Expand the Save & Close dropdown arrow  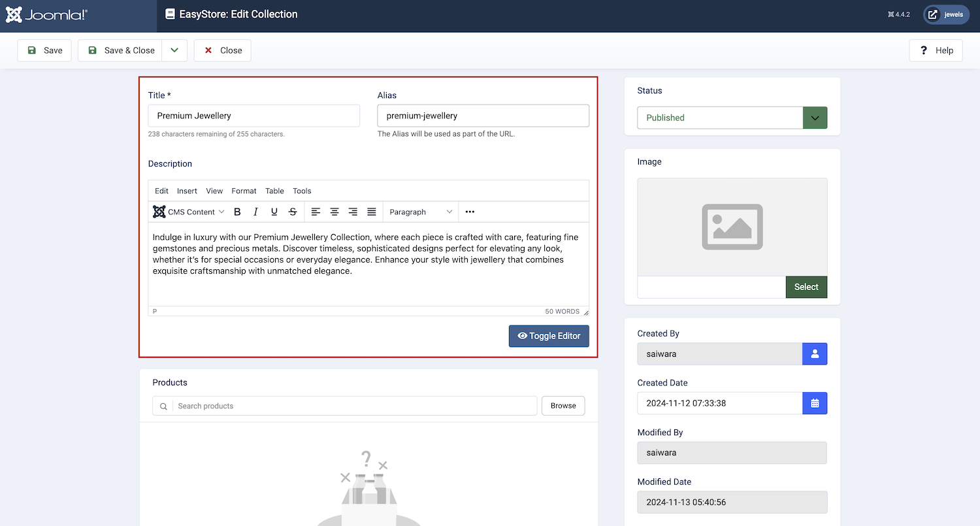point(174,50)
